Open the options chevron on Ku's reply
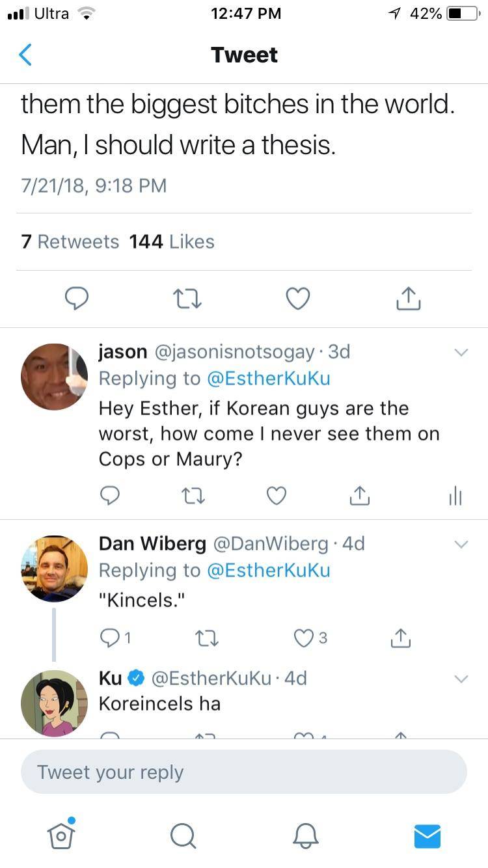Viewport: 488px width, 868px height. click(x=461, y=679)
